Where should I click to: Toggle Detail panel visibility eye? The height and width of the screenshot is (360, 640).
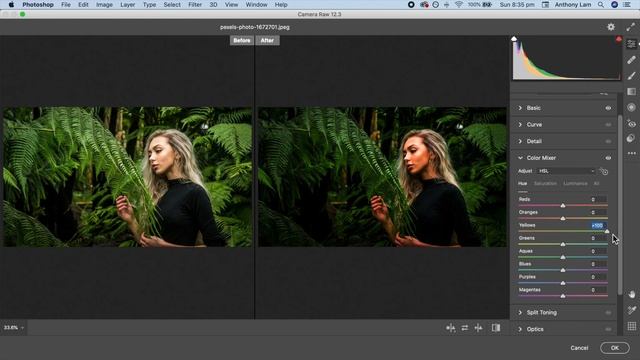(608, 141)
